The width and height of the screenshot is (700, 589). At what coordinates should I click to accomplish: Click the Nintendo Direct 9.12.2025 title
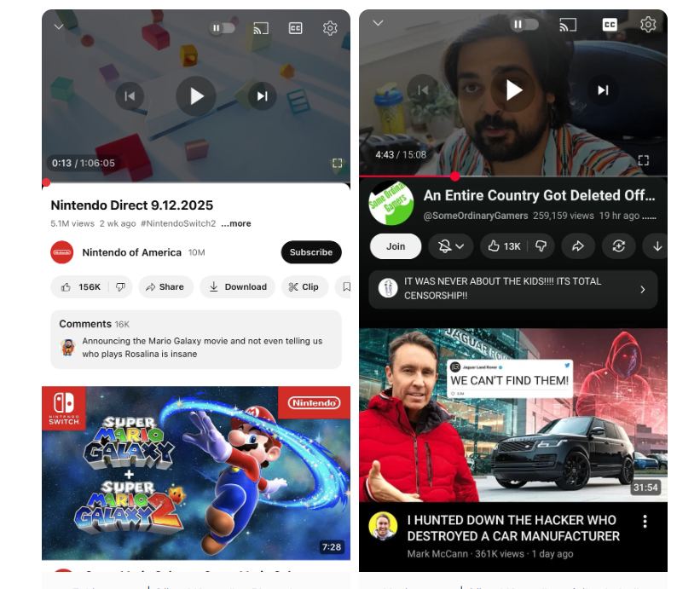point(131,205)
